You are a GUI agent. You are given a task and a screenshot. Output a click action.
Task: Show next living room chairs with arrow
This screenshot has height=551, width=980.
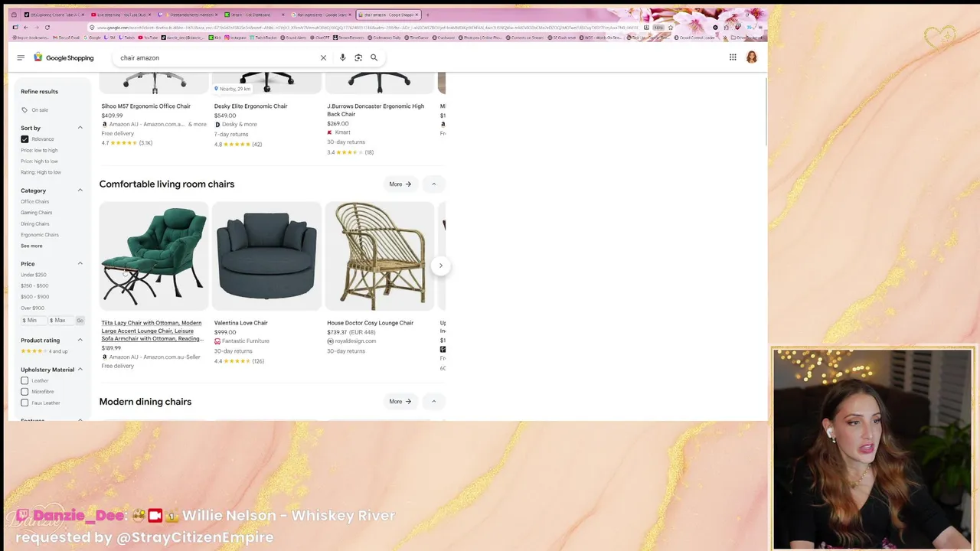coord(440,266)
